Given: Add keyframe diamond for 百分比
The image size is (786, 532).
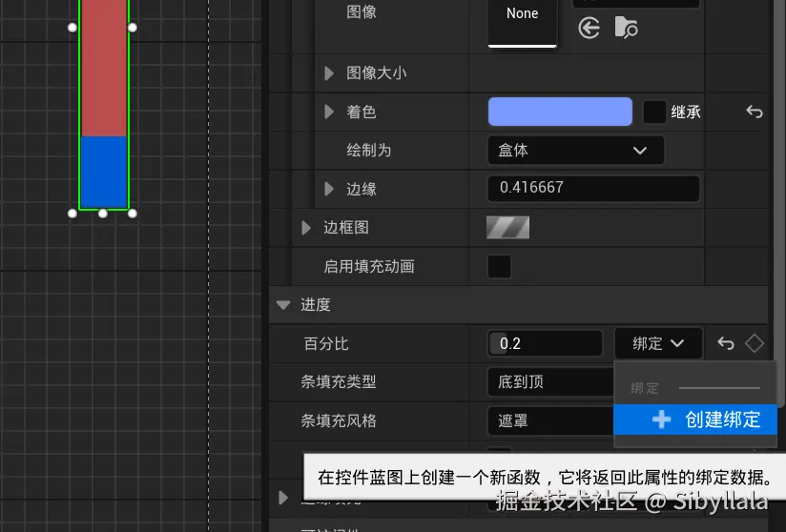Looking at the screenshot, I should pyautogui.click(x=754, y=343).
